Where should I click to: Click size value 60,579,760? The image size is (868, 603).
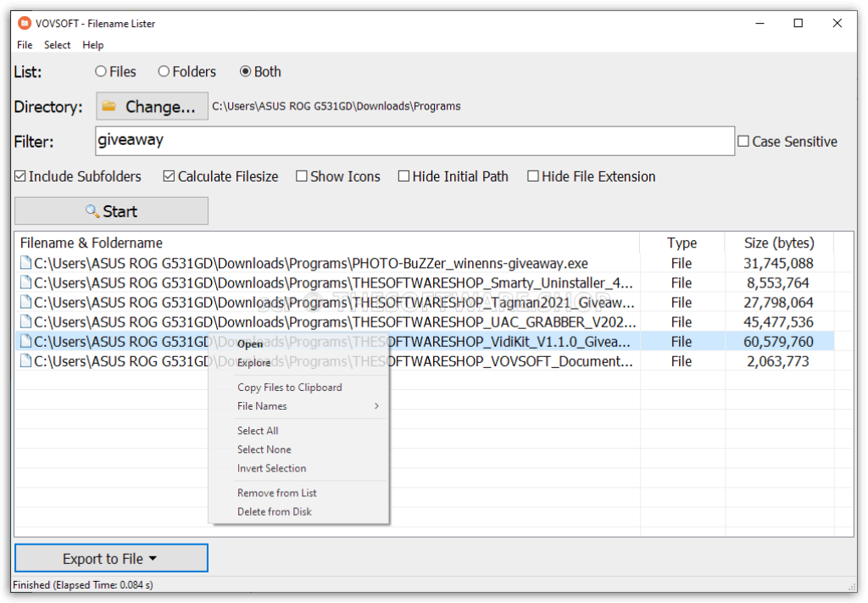[778, 341]
